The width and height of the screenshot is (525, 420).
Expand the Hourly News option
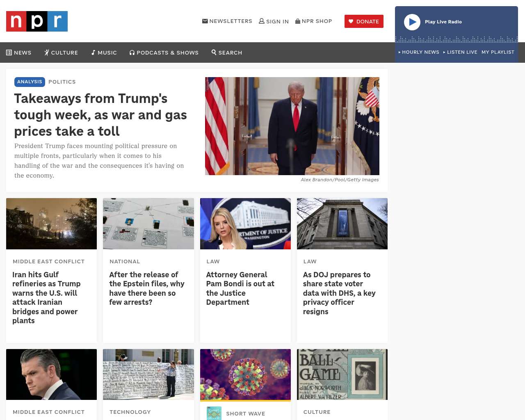pyautogui.click(x=419, y=52)
